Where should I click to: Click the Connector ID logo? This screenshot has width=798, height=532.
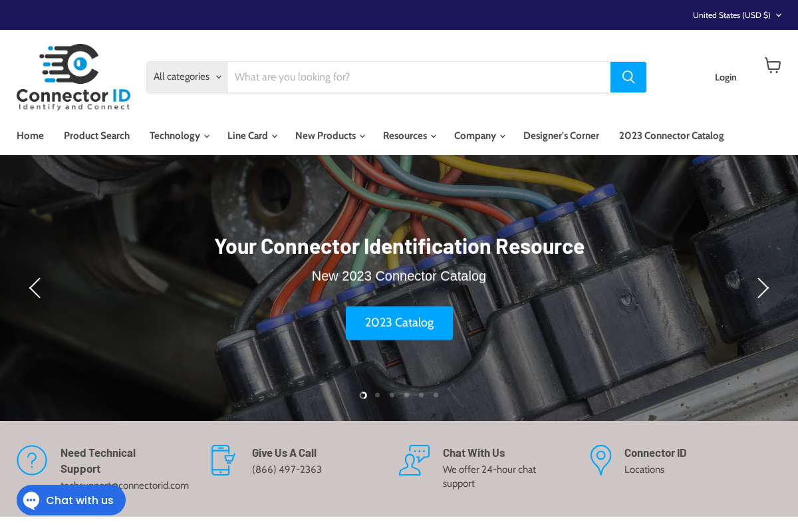[73, 76]
